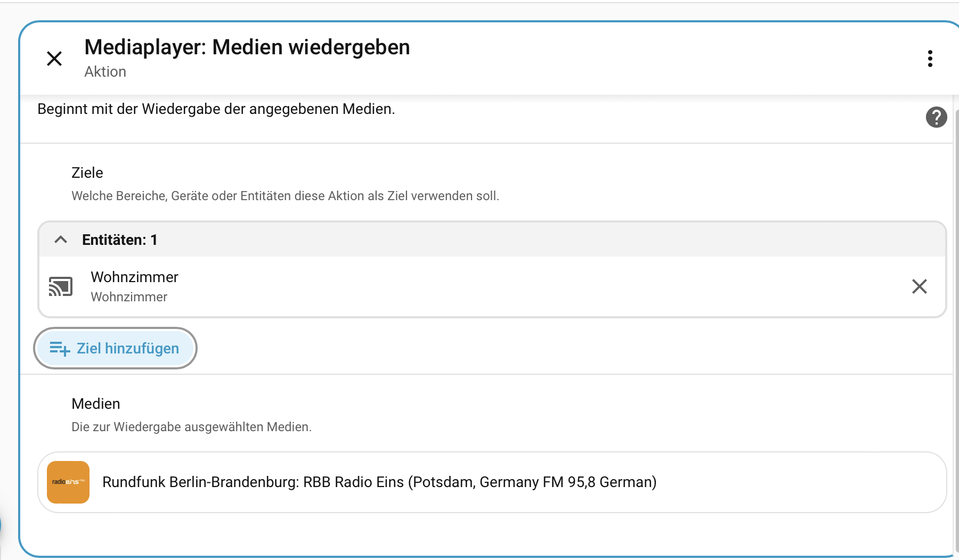
Task: Click the cast icon beside Wohnzimmer
Action: (61, 286)
